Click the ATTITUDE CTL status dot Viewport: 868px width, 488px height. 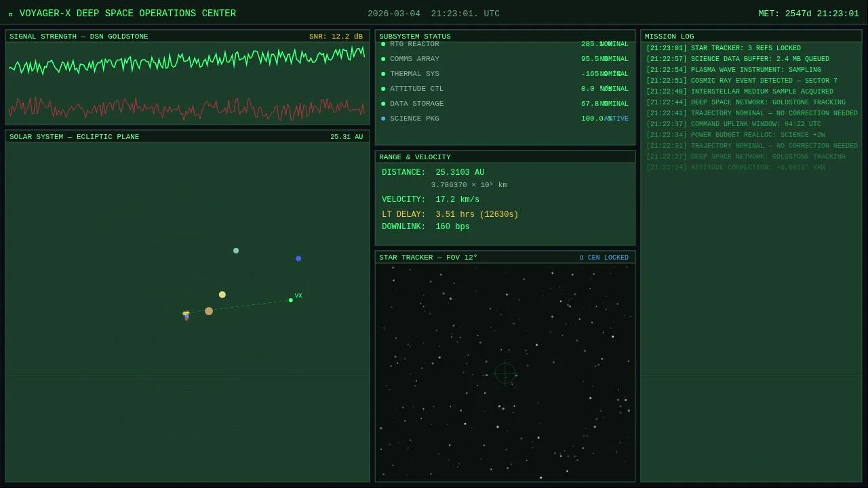coord(383,89)
